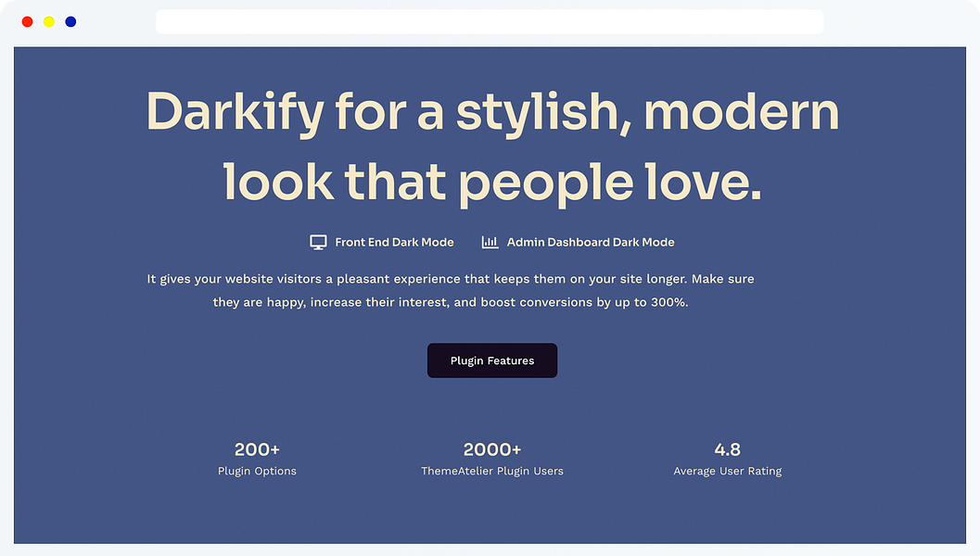The image size is (980, 556).
Task: Click the 200+ statistic number
Action: coord(257,449)
